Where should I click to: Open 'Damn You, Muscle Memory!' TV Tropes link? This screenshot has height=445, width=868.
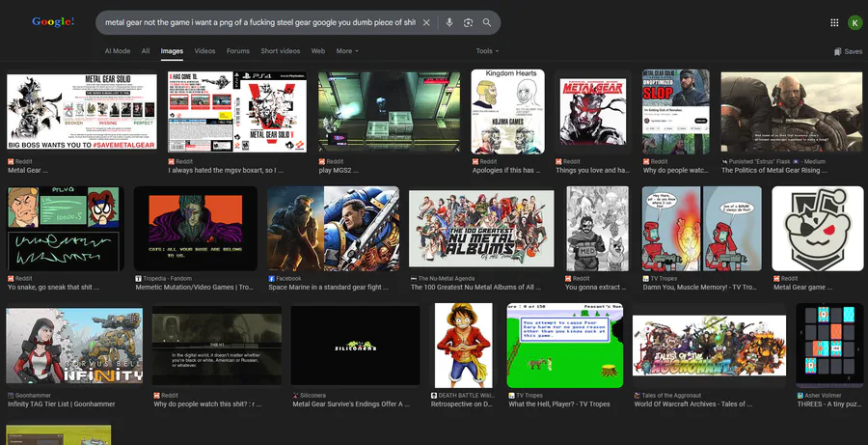(x=700, y=288)
